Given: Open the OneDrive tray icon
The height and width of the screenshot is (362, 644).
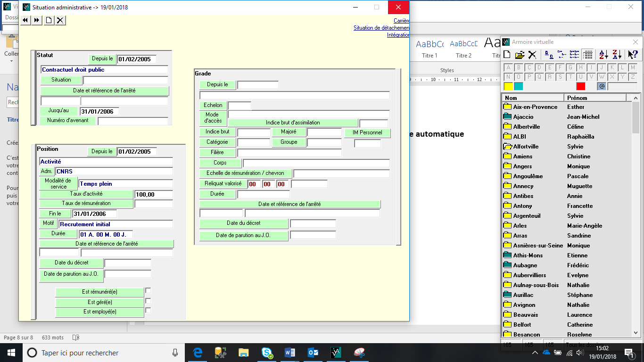Looking at the screenshot, I should pos(547,353).
